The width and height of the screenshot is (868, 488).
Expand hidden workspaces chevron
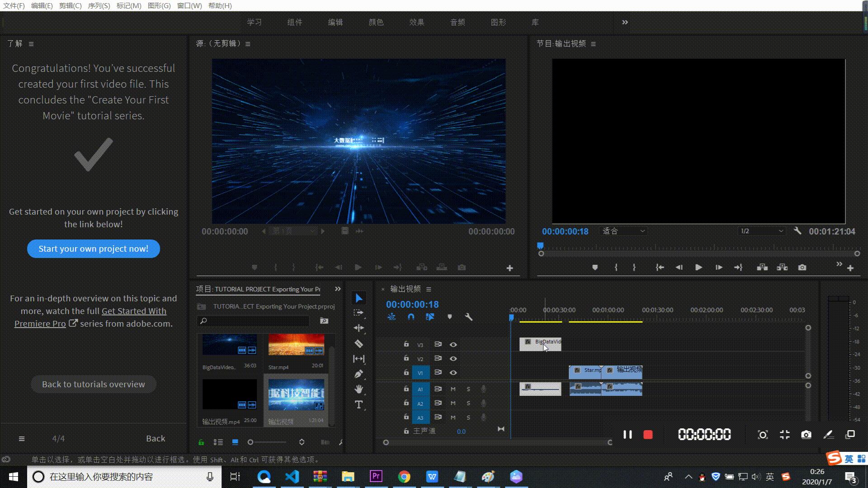point(625,22)
